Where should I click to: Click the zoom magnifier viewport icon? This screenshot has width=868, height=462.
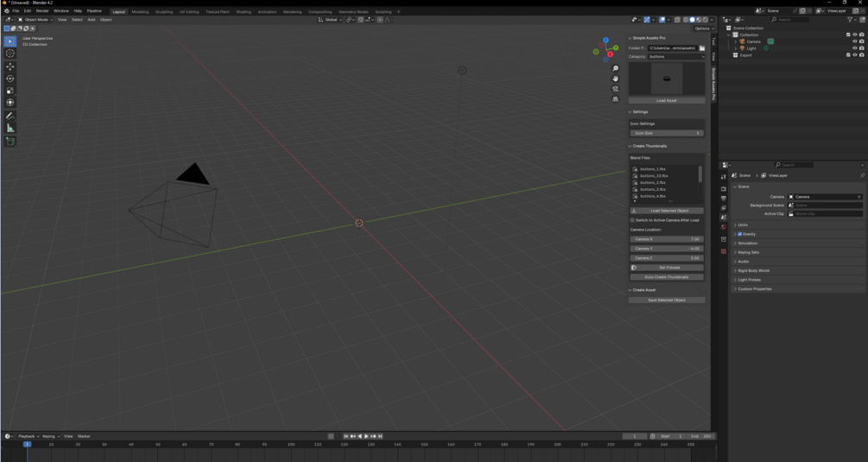(x=615, y=68)
